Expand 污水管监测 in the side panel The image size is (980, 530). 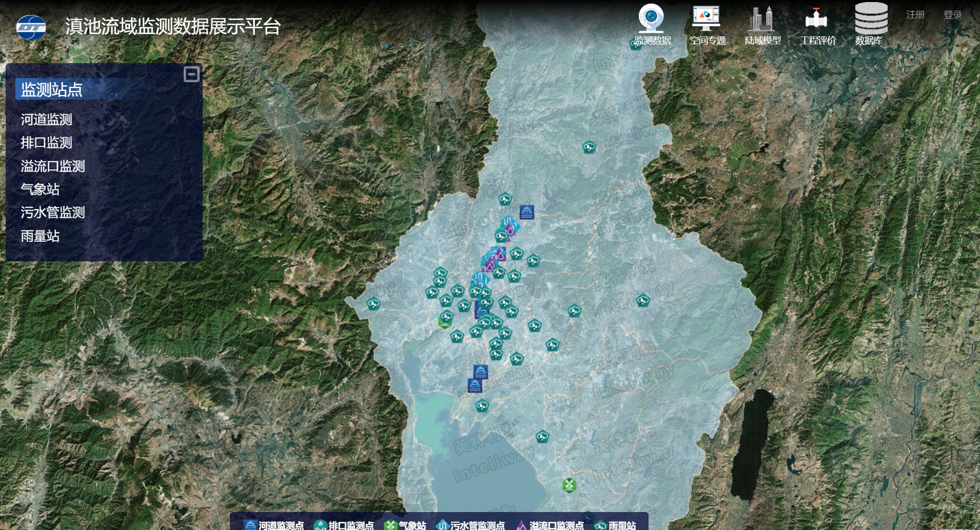pos(52,213)
